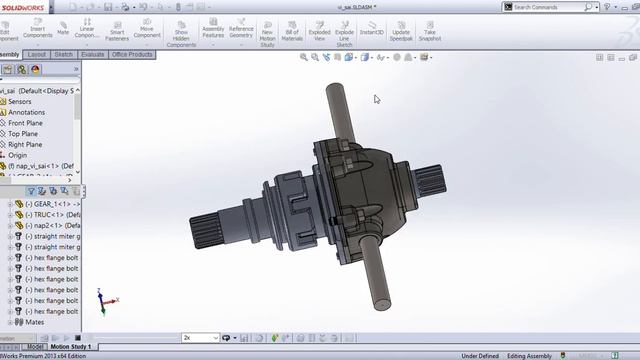Switch to the Layout tab
The height and width of the screenshot is (360, 640).
click(36, 54)
